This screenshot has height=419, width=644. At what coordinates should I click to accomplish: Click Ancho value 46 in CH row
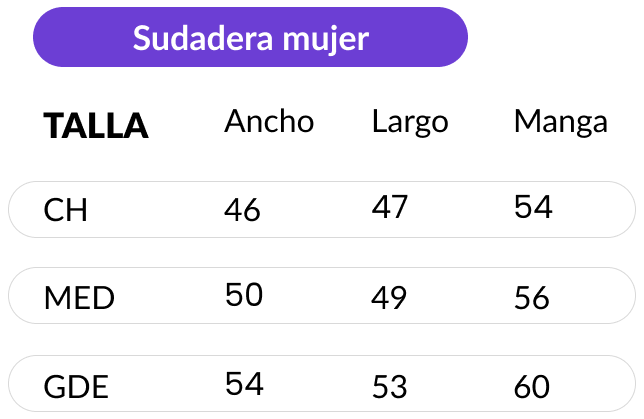pyautogui.click(x=242, y=210)
